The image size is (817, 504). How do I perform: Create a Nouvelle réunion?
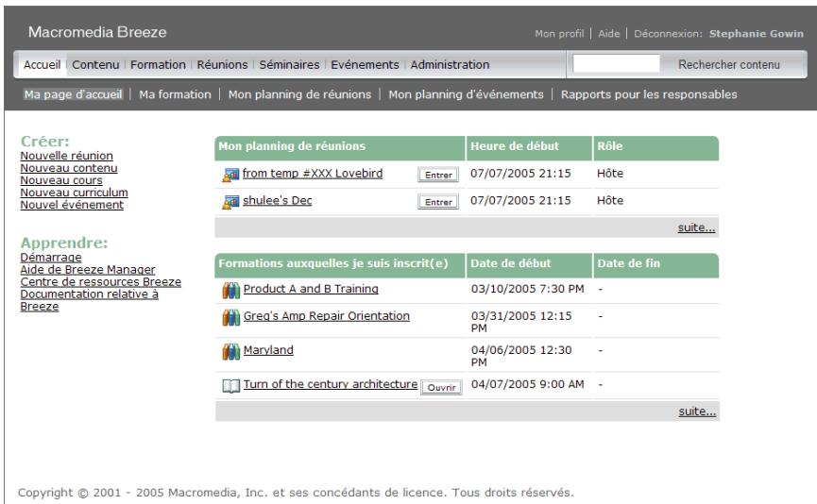[x=67, y=156]
